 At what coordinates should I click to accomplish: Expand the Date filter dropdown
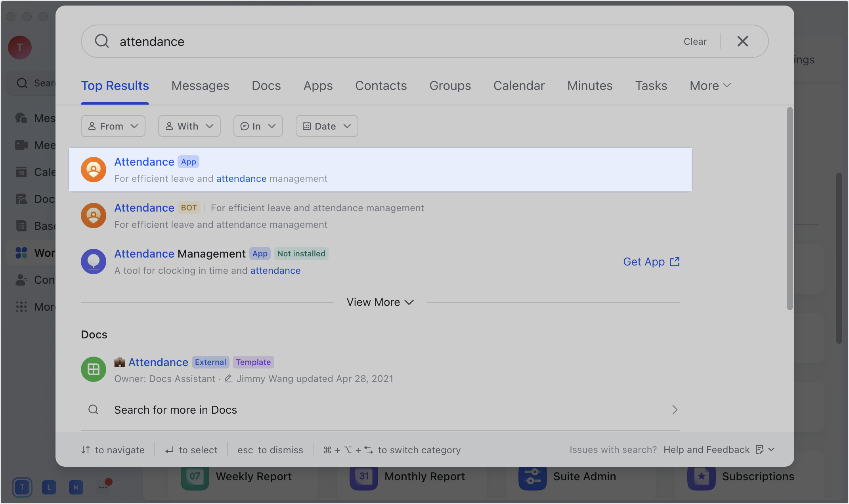[x=327, y=126]
